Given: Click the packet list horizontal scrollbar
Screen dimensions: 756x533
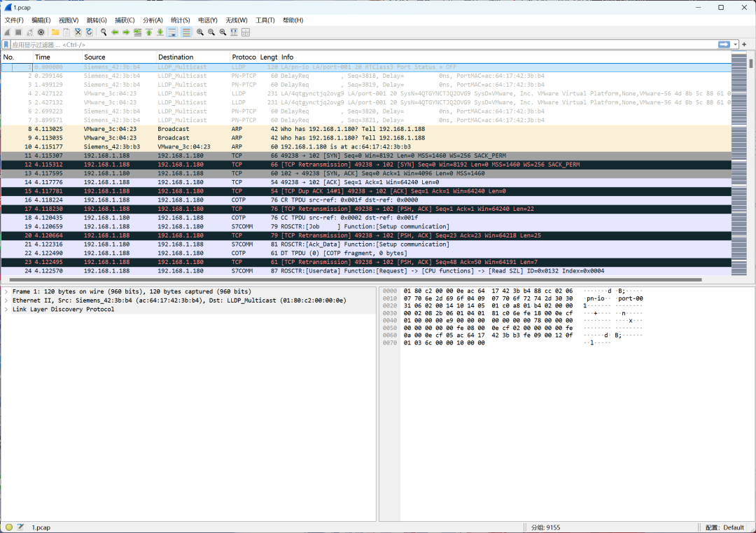Looking at the screenshot, I should [356, 279].
